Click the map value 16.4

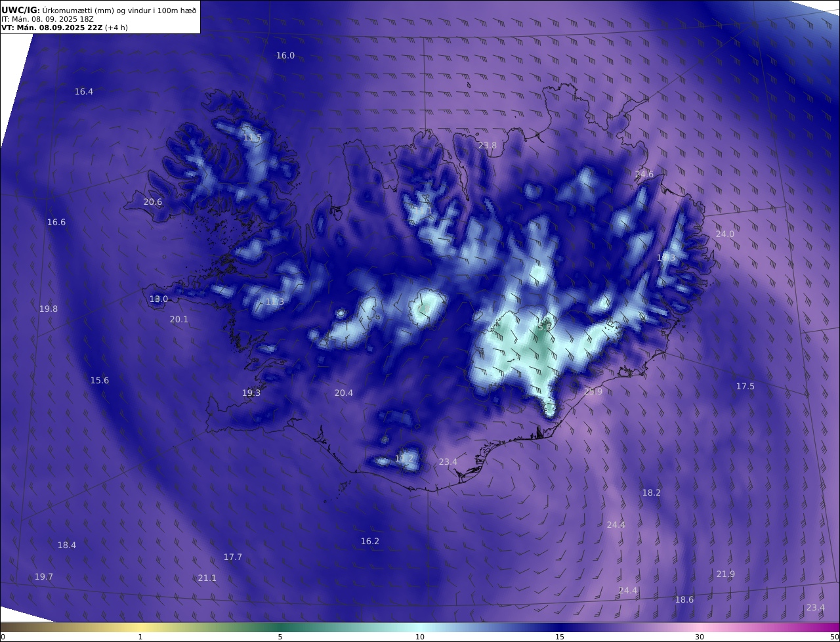pos(84,92)
